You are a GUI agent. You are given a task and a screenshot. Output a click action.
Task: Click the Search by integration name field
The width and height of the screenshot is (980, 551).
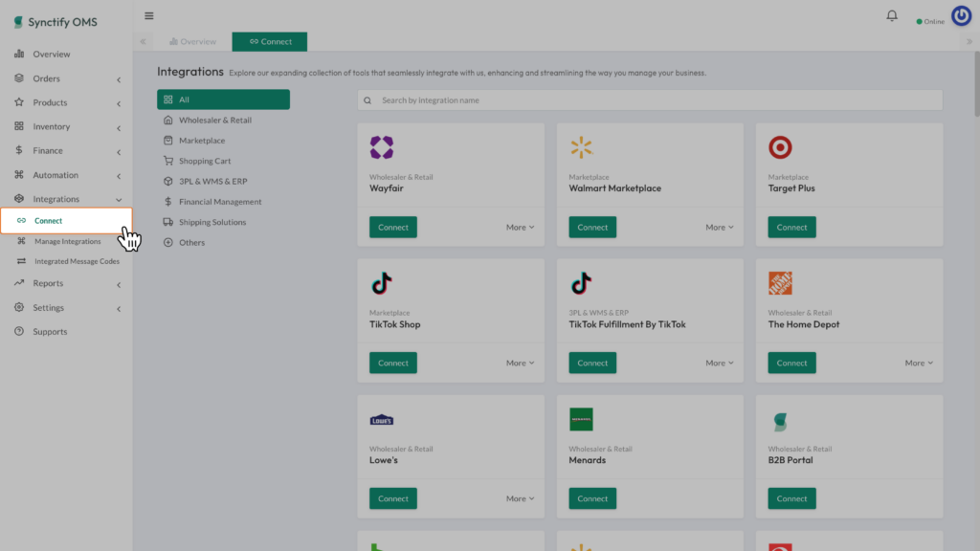click(x=650, y=99)
